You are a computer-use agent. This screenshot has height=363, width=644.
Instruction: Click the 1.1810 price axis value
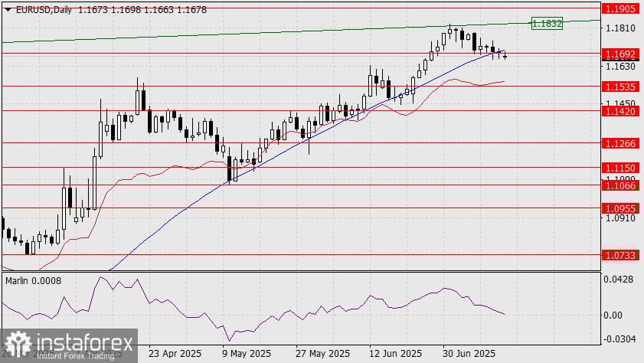tap(620, 28)
